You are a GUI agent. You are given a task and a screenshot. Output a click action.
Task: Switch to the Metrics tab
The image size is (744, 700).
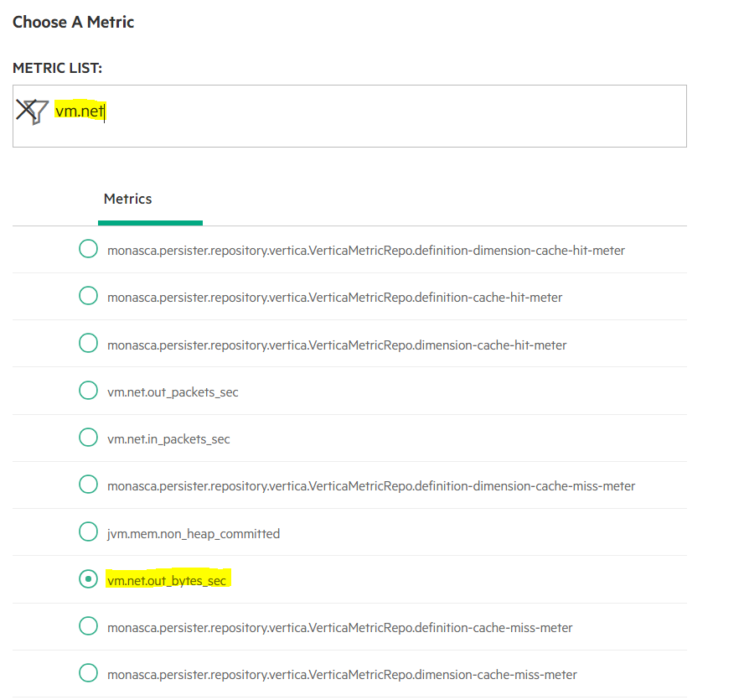(127, 199)
